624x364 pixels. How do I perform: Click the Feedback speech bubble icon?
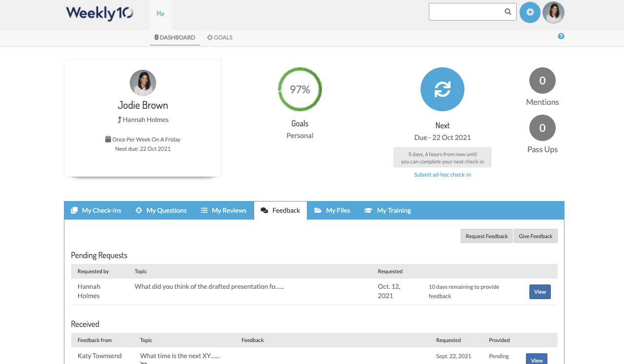click(264, 210)
